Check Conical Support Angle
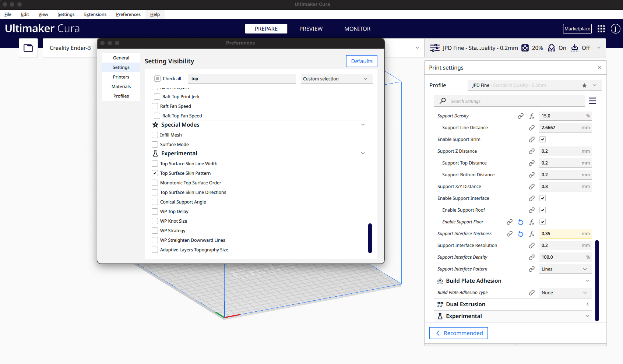This screenshot has height=364, width=623. coord(155,202)
